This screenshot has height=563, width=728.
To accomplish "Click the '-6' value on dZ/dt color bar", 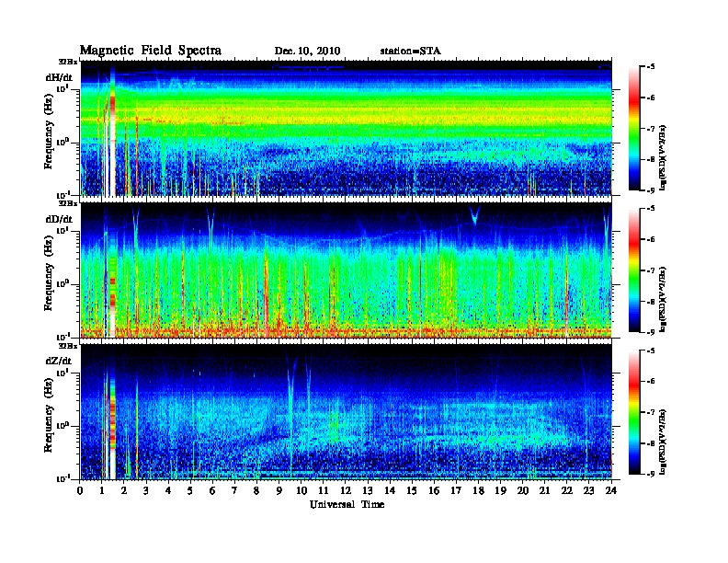I will click(x=651, y=382).
